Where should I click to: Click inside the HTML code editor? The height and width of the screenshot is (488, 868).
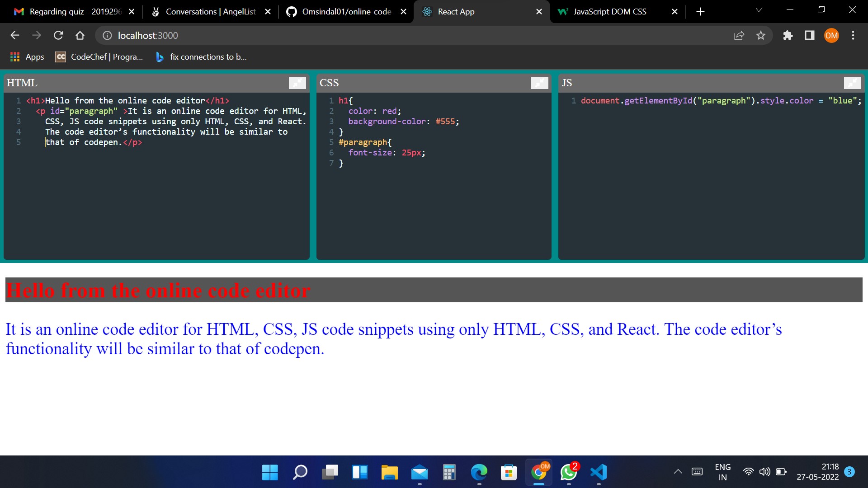tap(156, 176)
